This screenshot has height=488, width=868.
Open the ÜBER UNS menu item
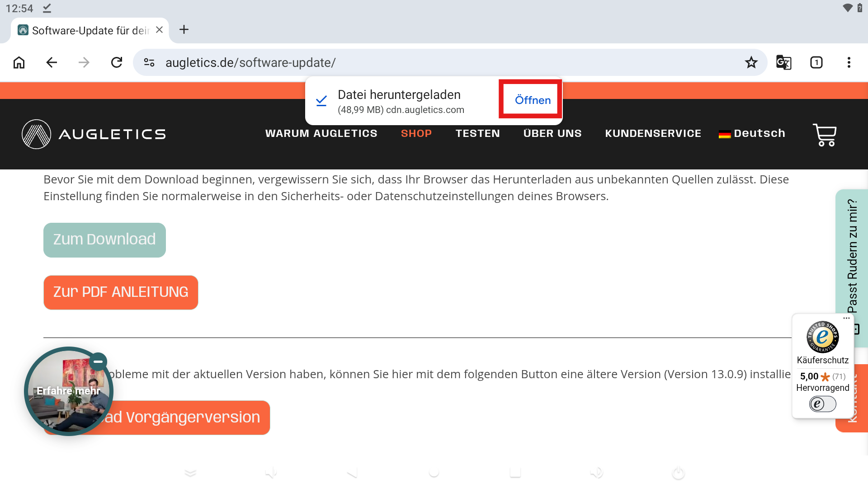(x=552, y=133)
